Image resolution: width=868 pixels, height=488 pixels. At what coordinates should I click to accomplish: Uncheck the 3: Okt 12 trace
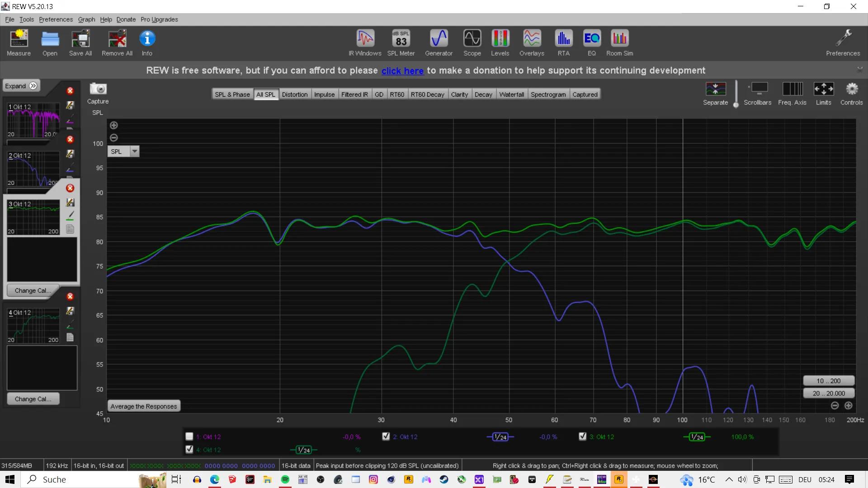tap(583, 436)
